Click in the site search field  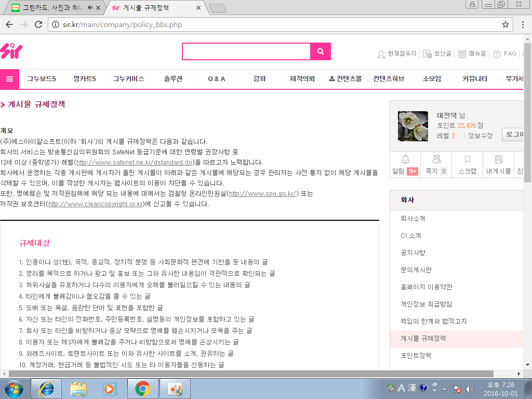click(x=246, y=51)
